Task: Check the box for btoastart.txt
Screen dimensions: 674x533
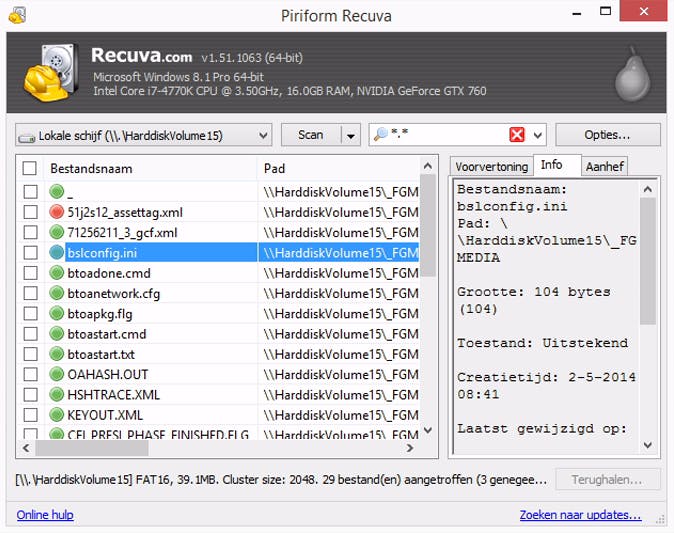Action: tap(30, 354)
